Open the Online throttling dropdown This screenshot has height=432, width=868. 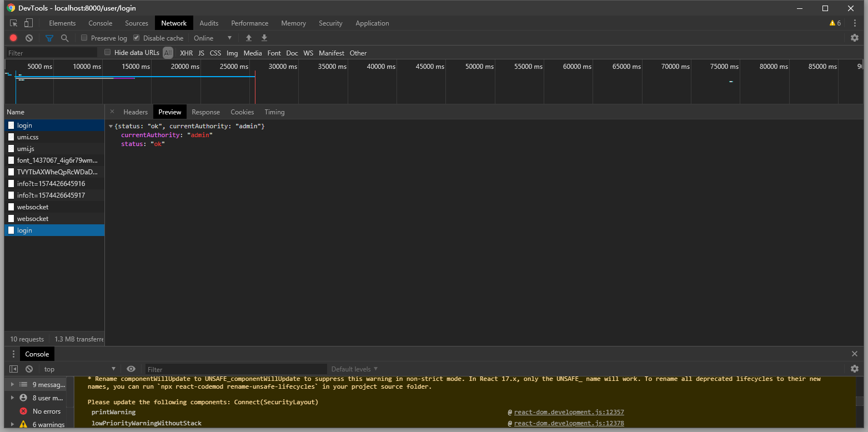213,38
